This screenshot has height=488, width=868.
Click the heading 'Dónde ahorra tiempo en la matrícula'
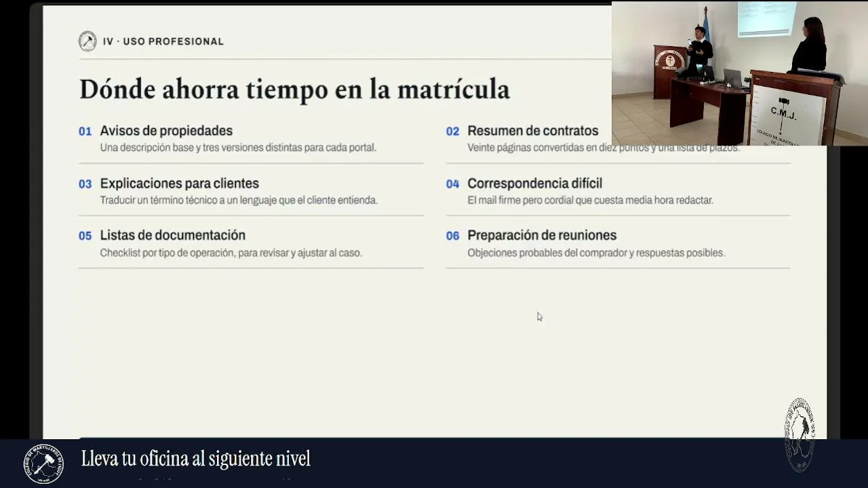click(294, 89)
